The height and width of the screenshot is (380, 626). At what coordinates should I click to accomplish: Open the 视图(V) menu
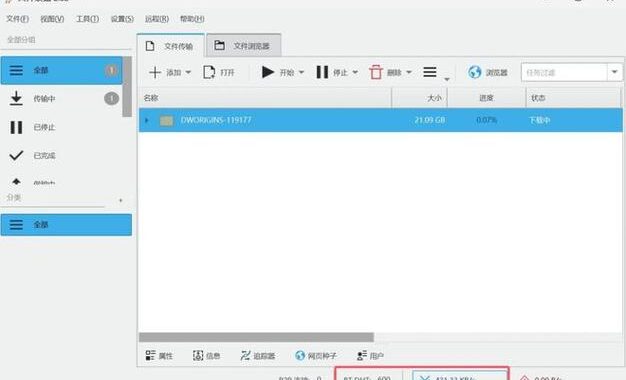[x=52, y=19]
